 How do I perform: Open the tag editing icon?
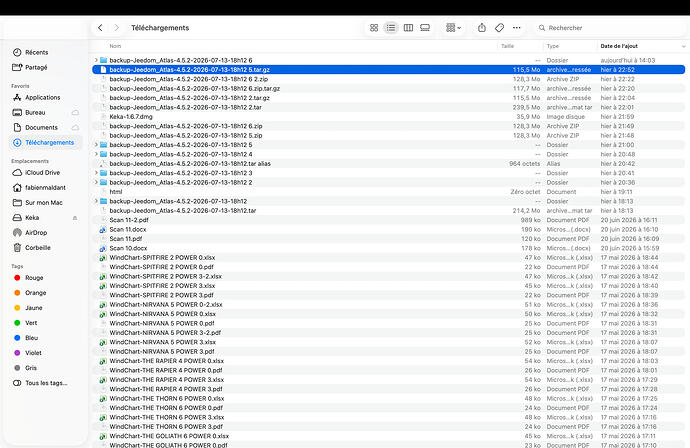(499, 28)
